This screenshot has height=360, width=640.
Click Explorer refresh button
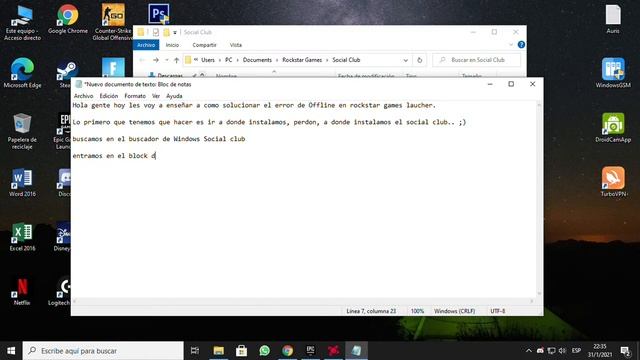pyautogui.click(x=419, y=60)
